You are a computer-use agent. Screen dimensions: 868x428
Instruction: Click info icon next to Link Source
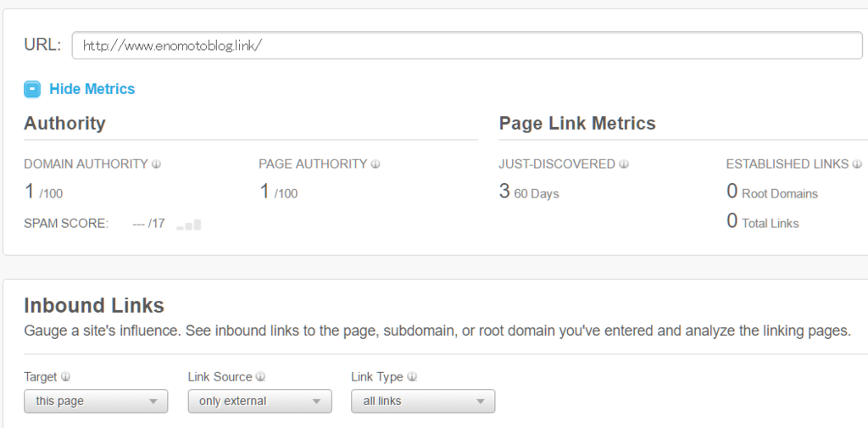260,377
